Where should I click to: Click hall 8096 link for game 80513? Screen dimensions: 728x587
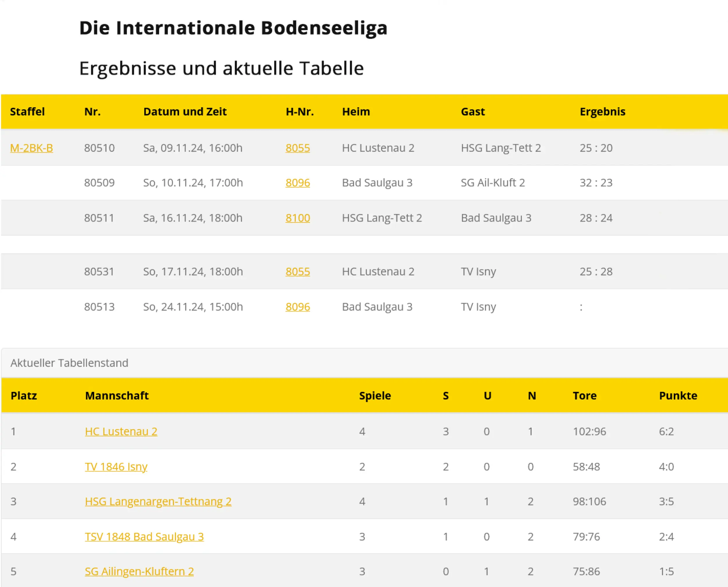coord(297,307)
